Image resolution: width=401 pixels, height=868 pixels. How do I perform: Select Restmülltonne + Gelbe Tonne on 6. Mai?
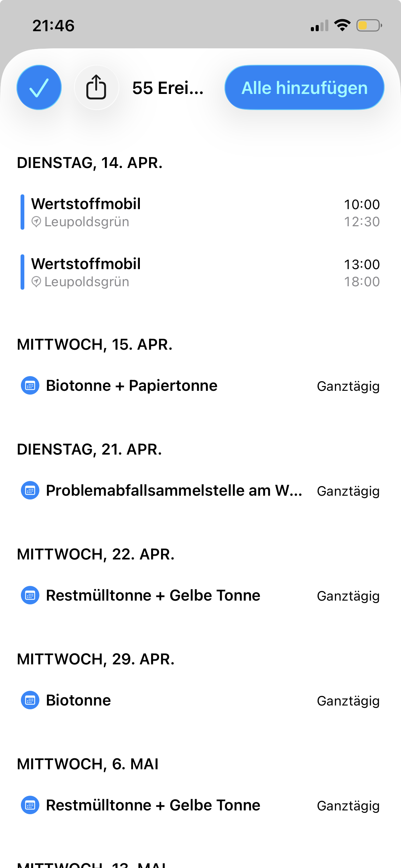click(x=153, y=805)
